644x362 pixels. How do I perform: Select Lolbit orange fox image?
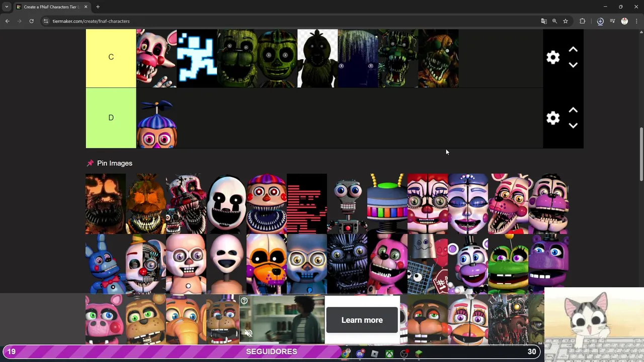(267, 264)
